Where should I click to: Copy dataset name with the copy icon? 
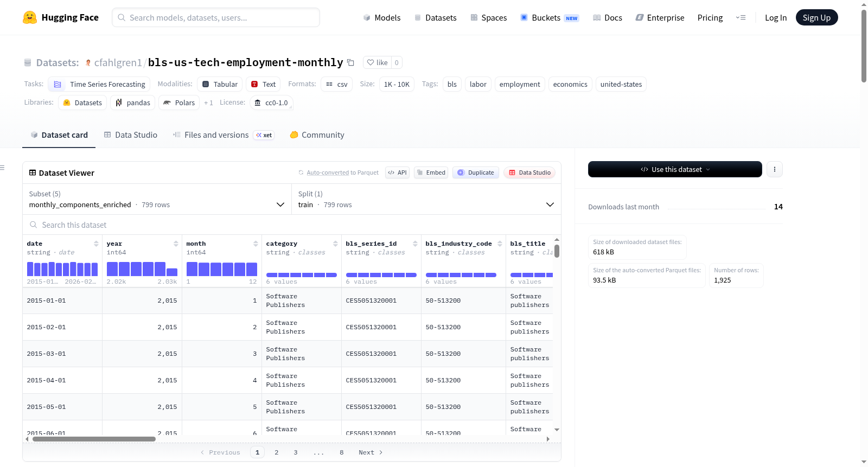coord(350,62)
